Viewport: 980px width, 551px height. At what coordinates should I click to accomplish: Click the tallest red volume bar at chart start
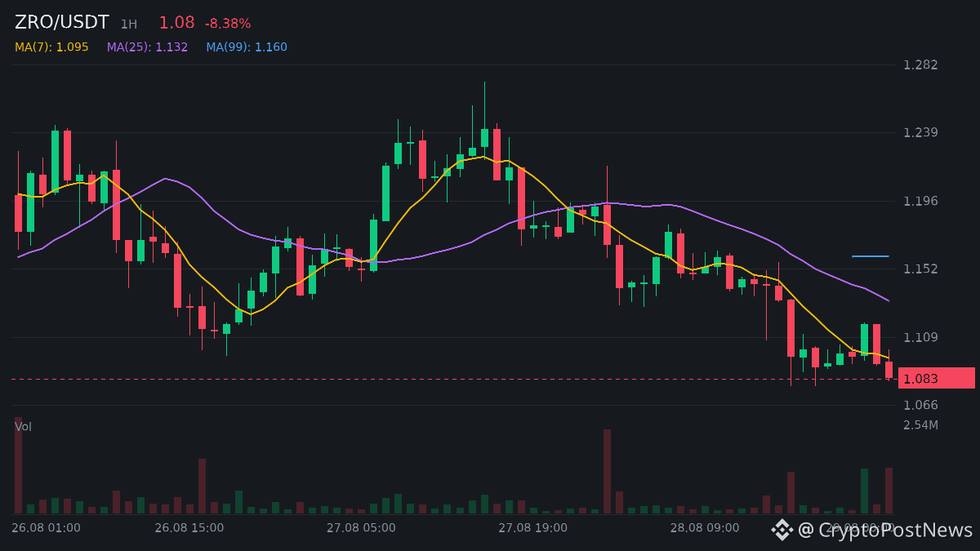pyautogui.click(x=18, y=465)
